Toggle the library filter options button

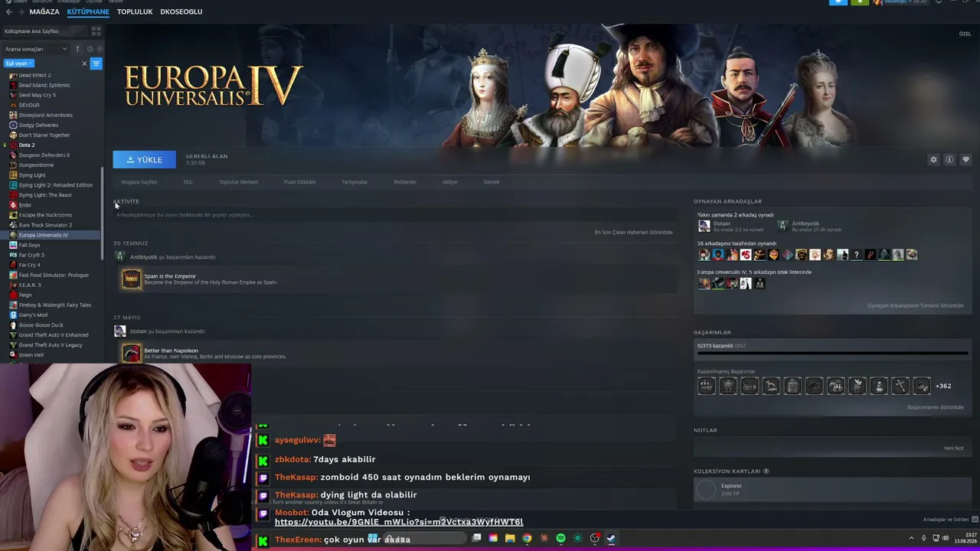click(96, 64)
